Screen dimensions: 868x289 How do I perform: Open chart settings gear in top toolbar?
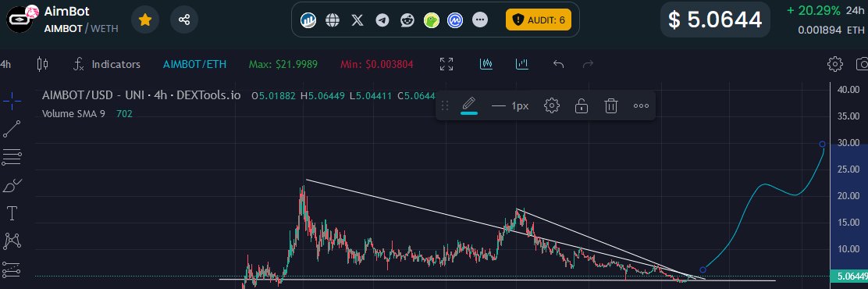point(834,64)
